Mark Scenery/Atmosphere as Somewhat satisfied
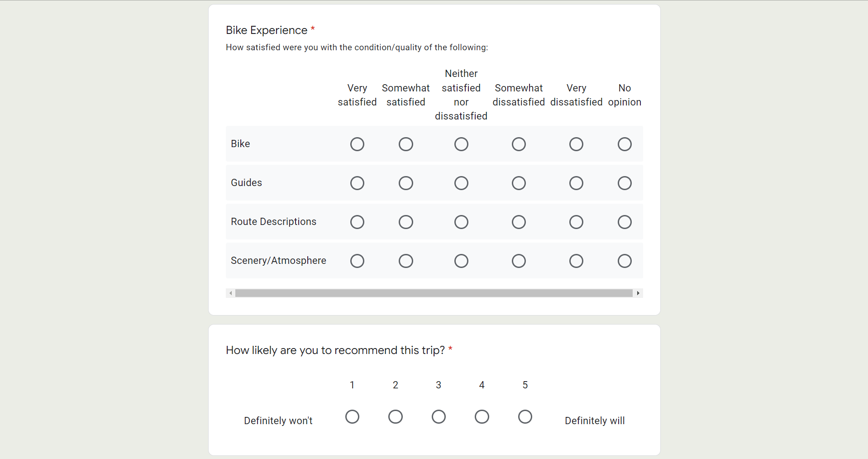 (x=405, y=261)
